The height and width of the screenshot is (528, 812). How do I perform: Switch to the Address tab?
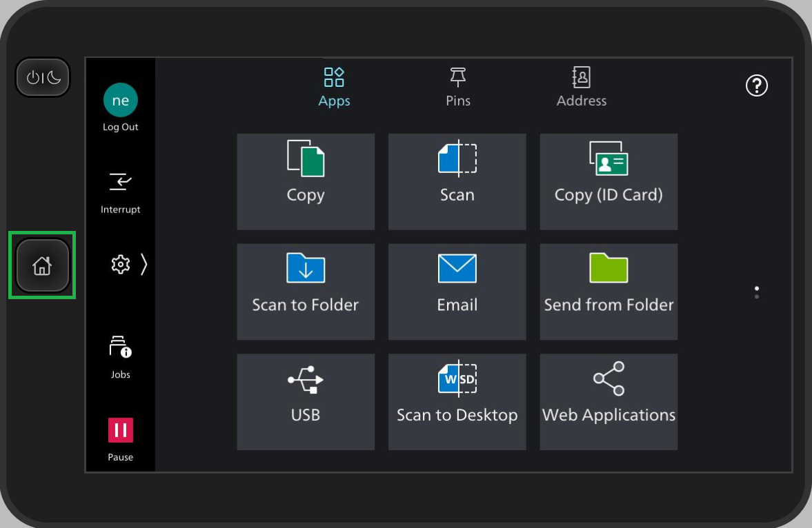point(582,87)
